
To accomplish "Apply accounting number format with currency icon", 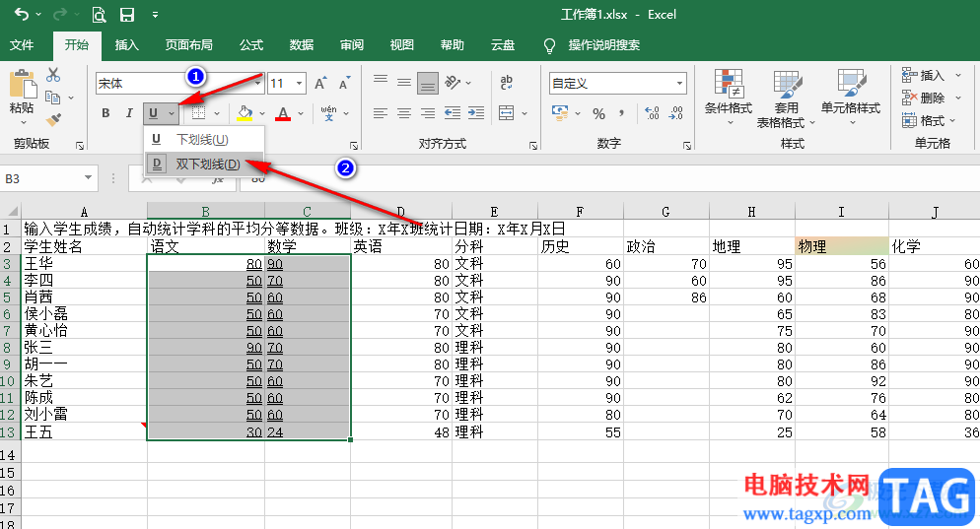I will pyautogui.click(x=560, y=113).
